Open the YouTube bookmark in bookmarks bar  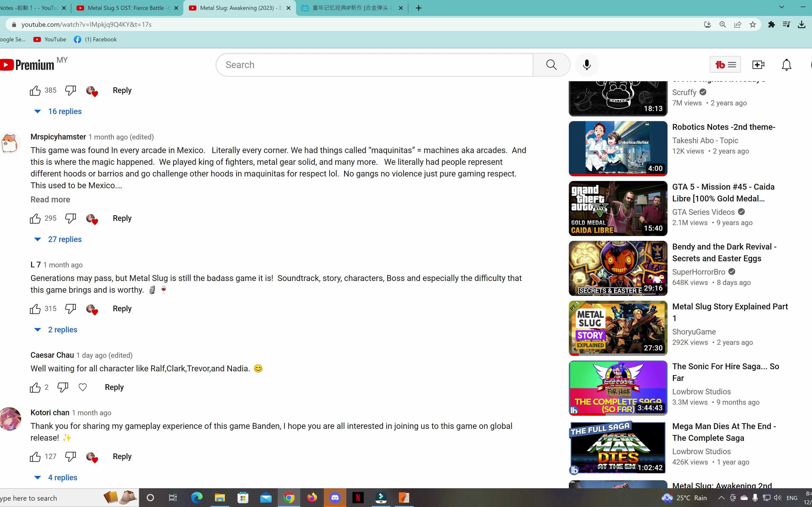click(x=50, y=39)
